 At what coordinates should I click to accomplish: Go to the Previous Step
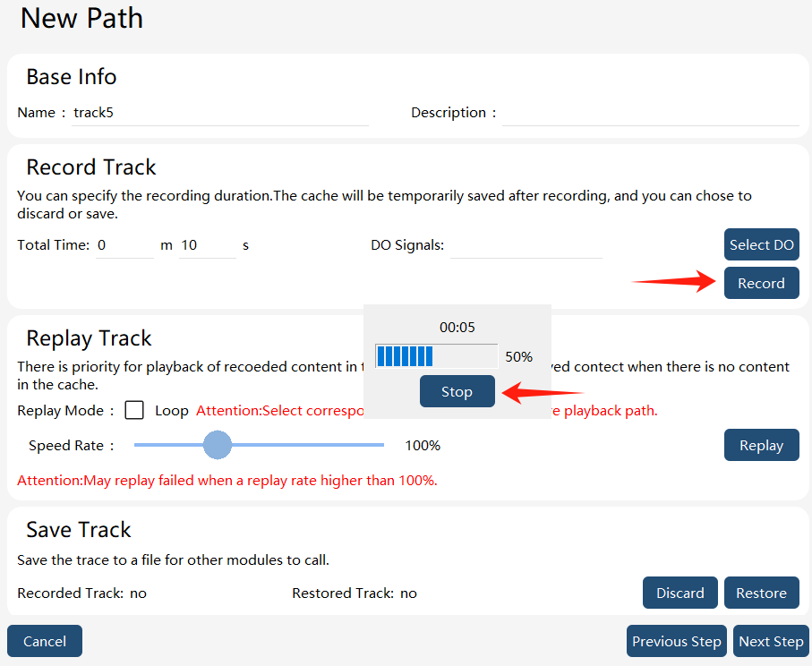[676, 641]
